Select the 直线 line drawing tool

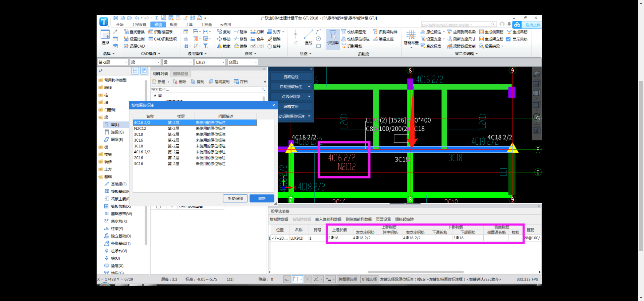pos(309,38)
